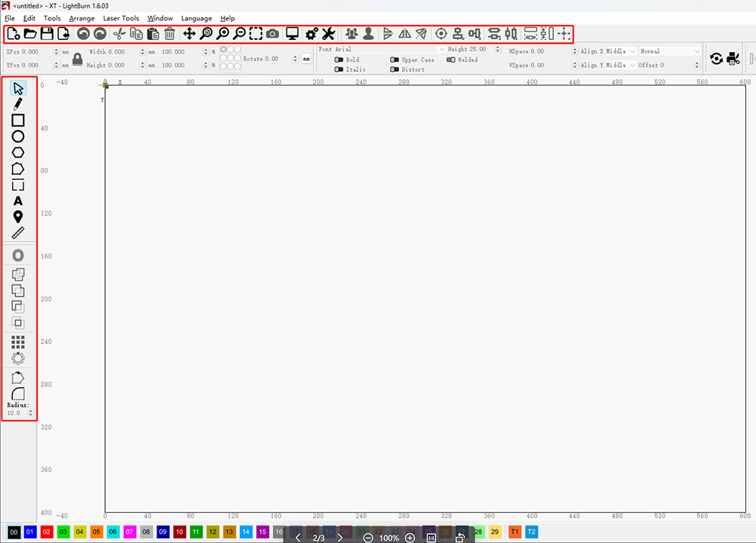Select the red 02 color swatch

pos(46,532)
